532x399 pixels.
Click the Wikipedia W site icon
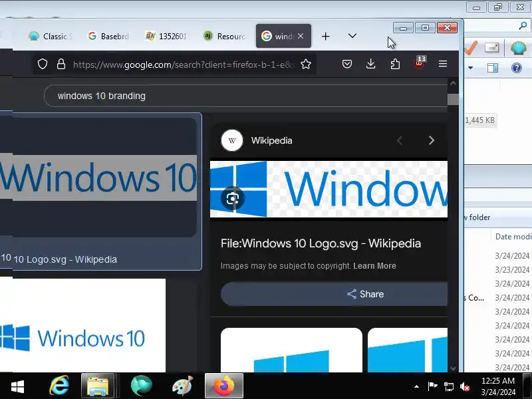click(232, 140)
